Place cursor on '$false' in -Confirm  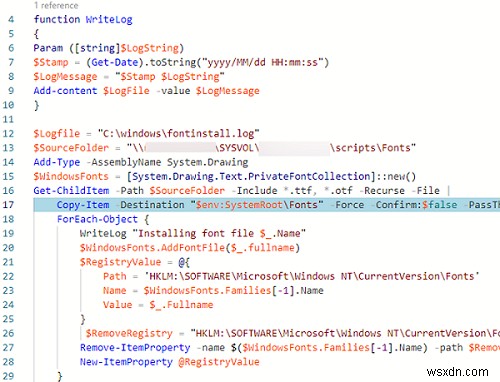point(439,205)
